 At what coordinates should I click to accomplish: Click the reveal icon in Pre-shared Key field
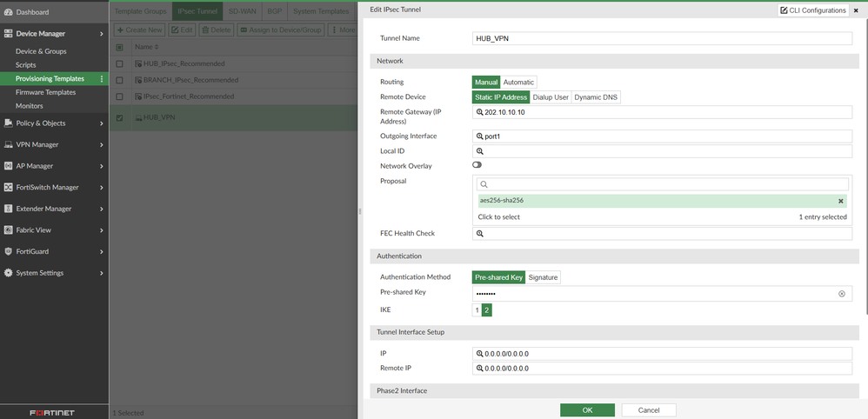pyautogui.click(x=841, y=294)
